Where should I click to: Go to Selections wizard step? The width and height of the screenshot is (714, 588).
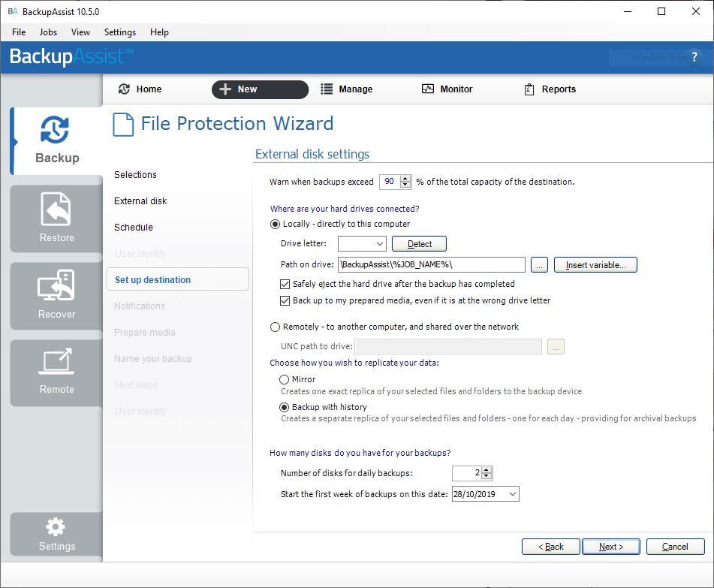click(135, 175)
